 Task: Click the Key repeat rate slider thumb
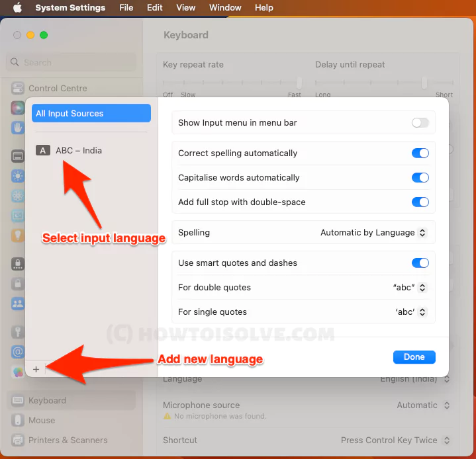point(299,83)
